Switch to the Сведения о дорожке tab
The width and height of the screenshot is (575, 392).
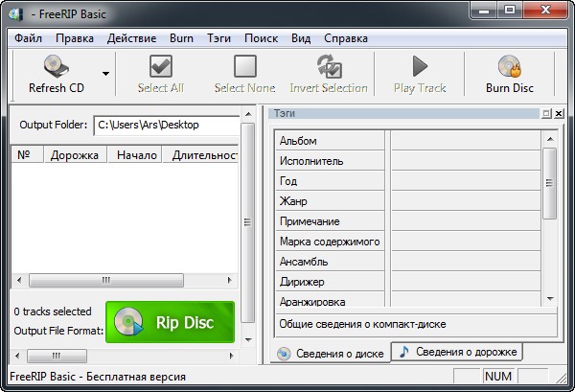point(459,352)
